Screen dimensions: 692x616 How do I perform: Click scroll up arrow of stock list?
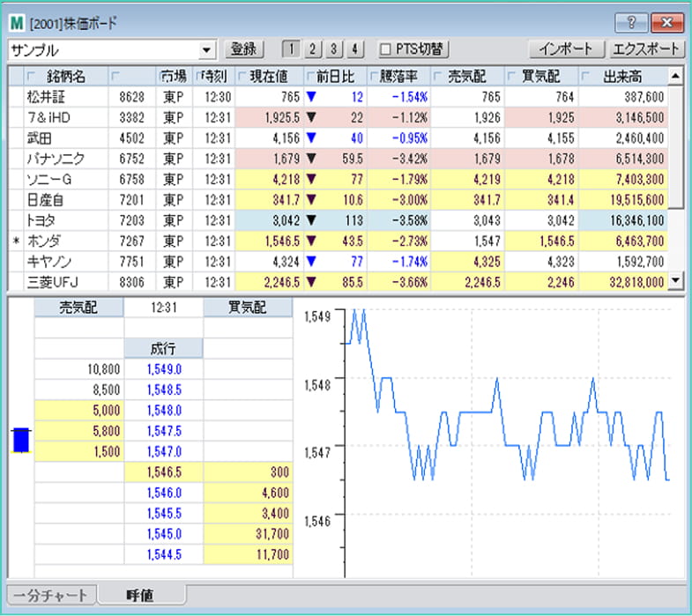tap(676, 76)
